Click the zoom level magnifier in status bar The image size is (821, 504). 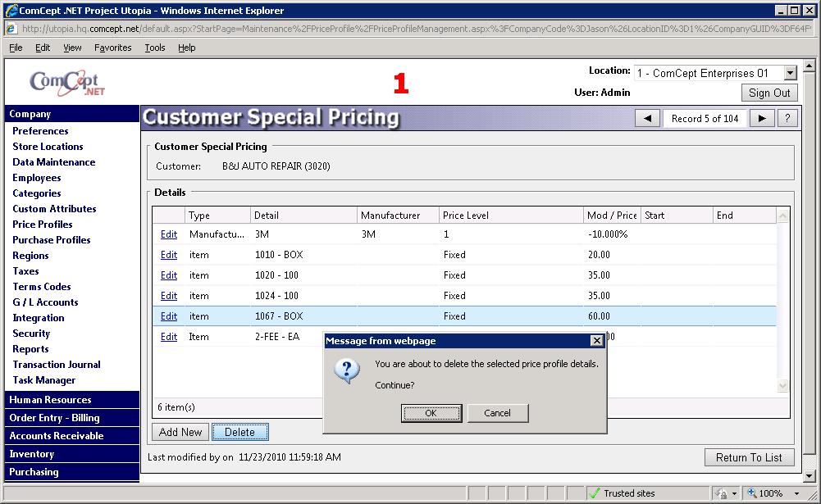[753, 493]
